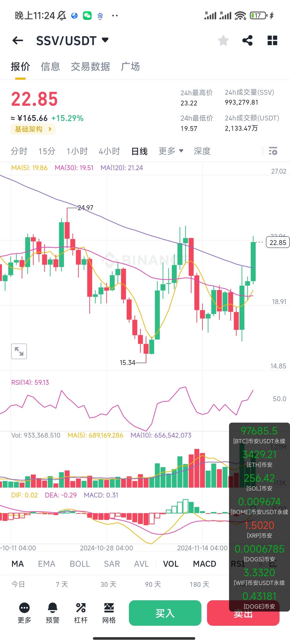
Task: Select the 7 天 performance range
Action: (x=62, y=584)
